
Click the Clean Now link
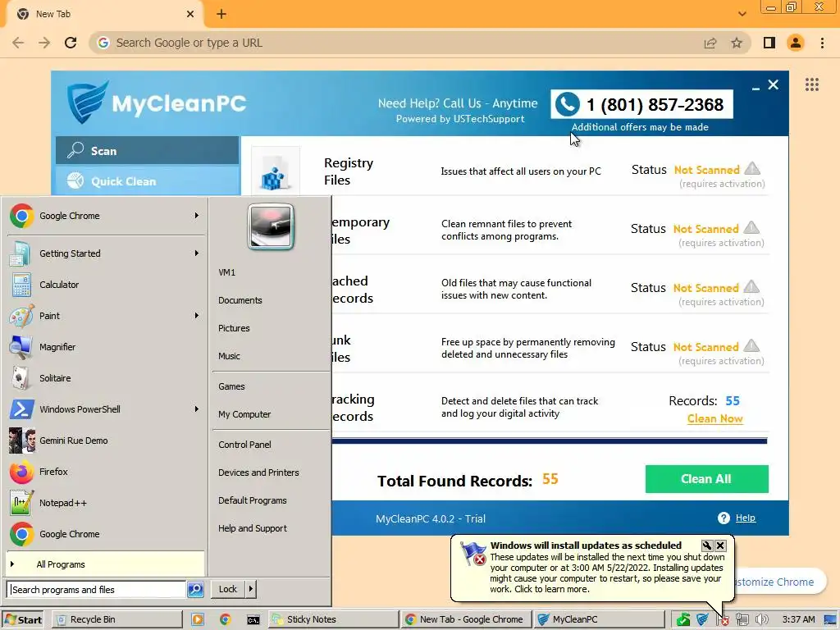coord(714,418)
